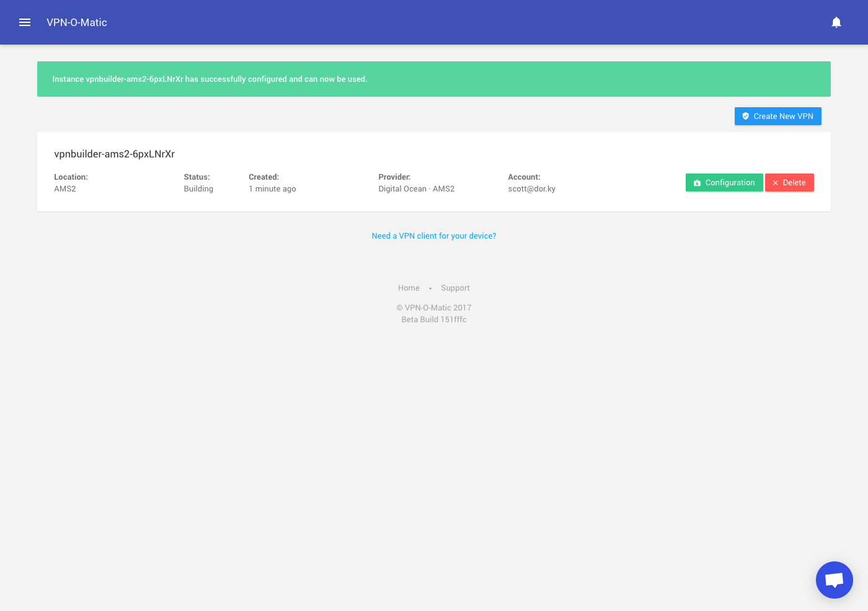Click the shield icon on Create New VPN
This screenshot has height=611, width=868.
click(745, 116)
